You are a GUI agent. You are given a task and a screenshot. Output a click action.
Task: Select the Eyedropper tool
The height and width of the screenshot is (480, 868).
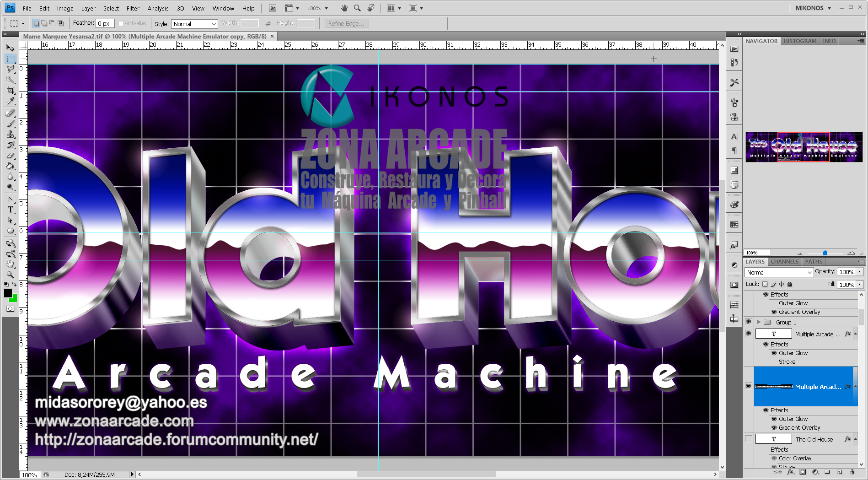point(11,101)
